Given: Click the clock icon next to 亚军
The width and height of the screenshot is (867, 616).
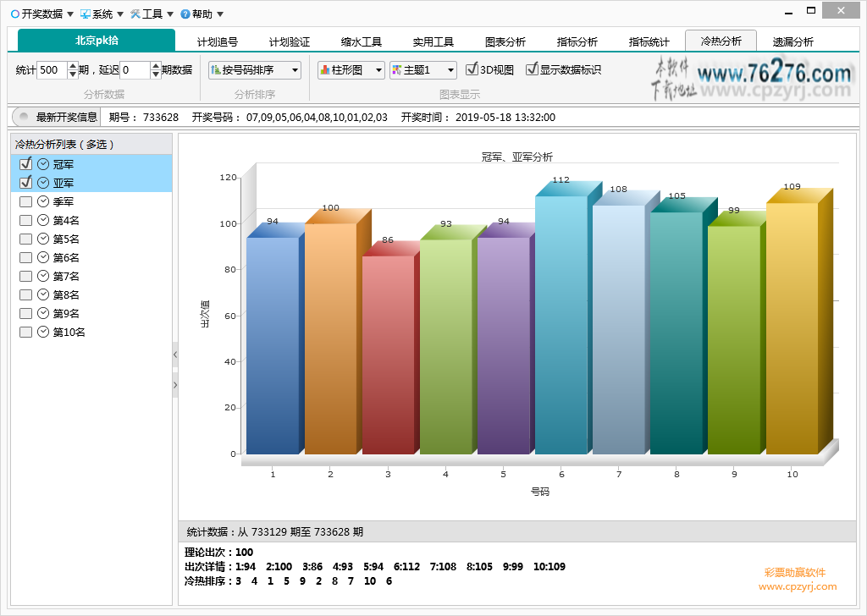Looking at the screenshot, I should [43, 183].
